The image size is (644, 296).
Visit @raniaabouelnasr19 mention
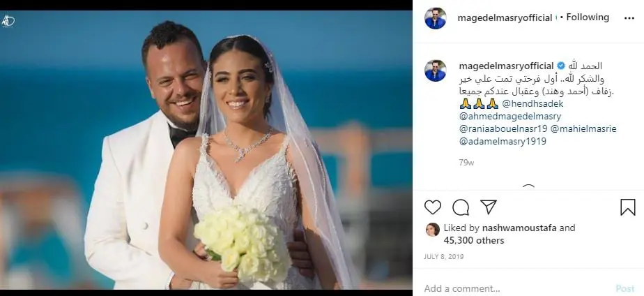[503, 128]
